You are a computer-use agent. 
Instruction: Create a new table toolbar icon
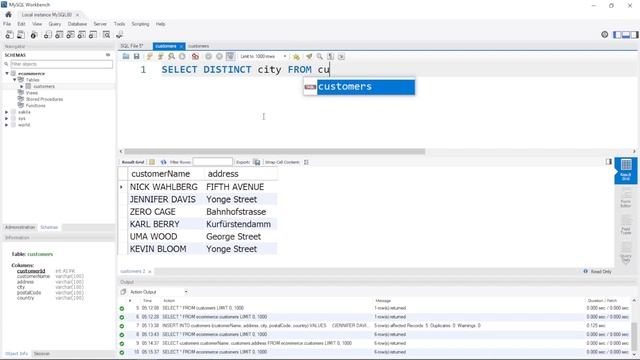point(59,35)
